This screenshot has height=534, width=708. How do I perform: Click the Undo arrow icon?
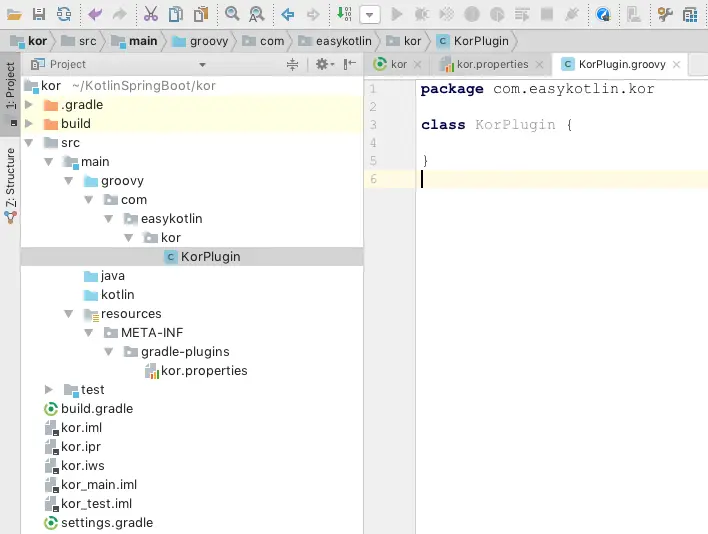95,14
